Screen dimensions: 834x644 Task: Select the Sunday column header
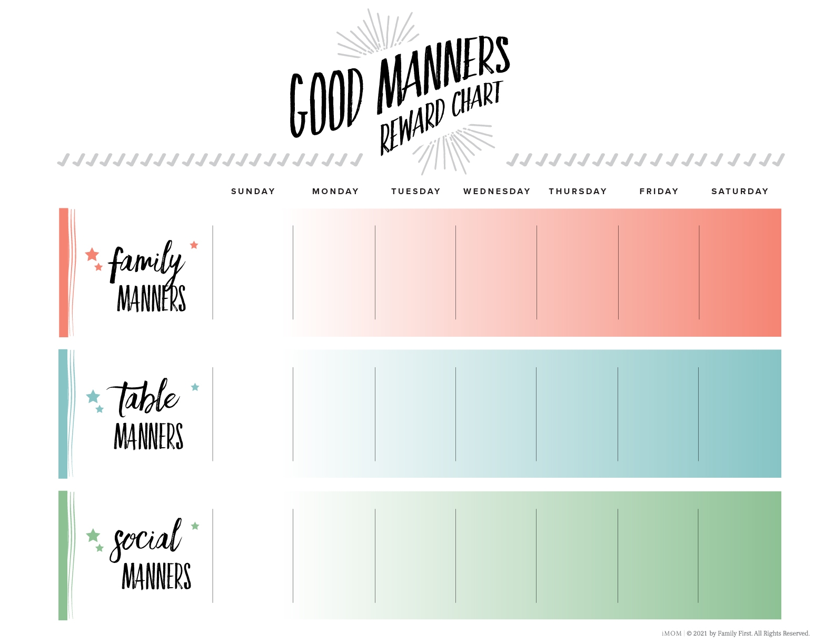click(x=253, y=192)
